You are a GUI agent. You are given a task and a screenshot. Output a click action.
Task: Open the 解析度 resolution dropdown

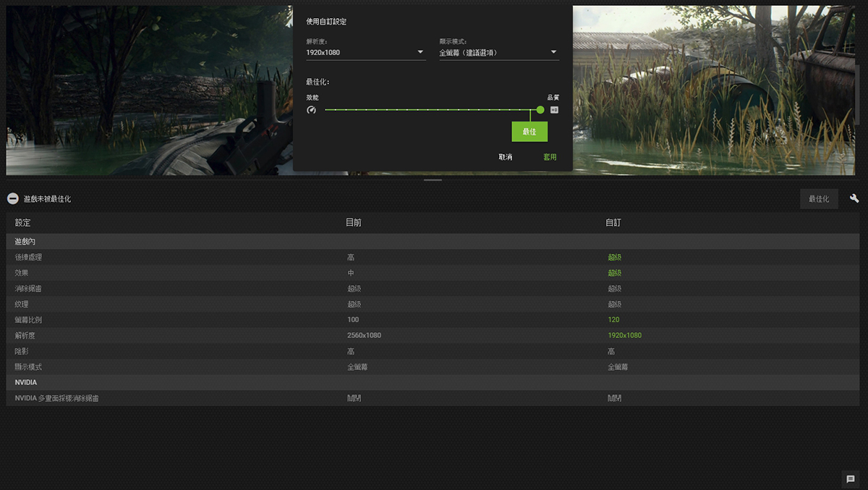coord(365,52)
